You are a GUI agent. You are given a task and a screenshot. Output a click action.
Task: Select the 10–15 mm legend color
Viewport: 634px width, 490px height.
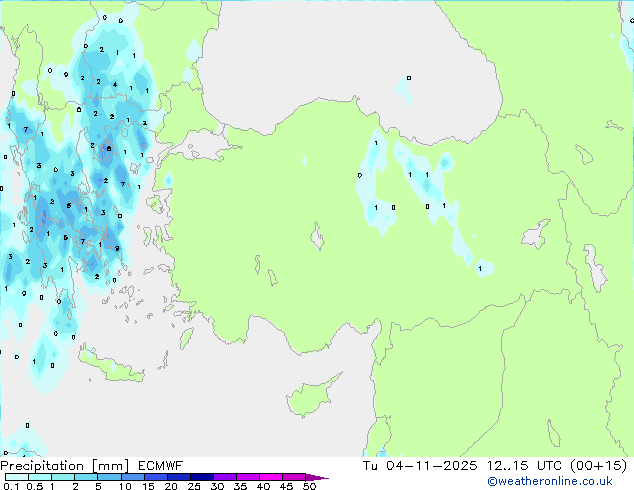click(x=132, y=477)
